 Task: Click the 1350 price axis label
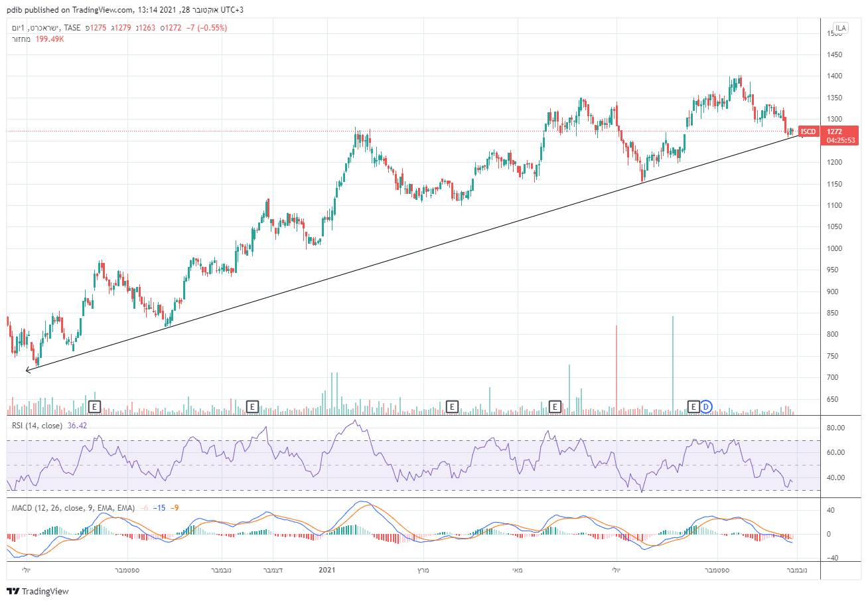point(834,98)
